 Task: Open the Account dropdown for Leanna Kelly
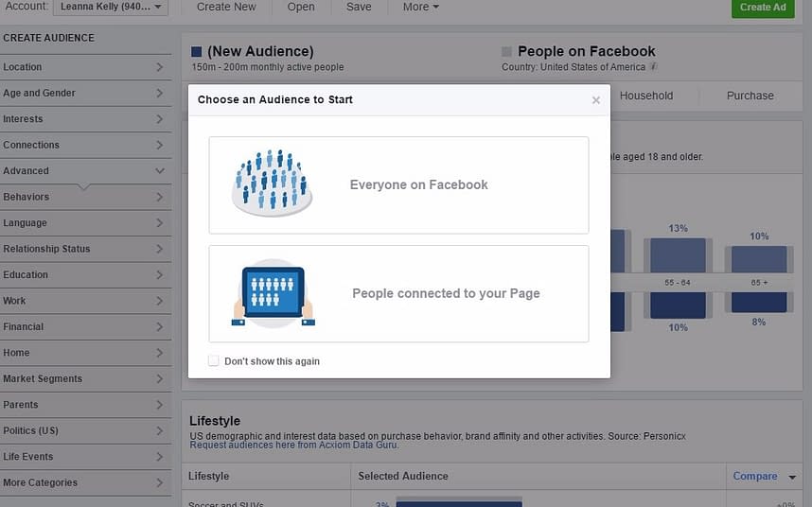(x=111, y=8)
